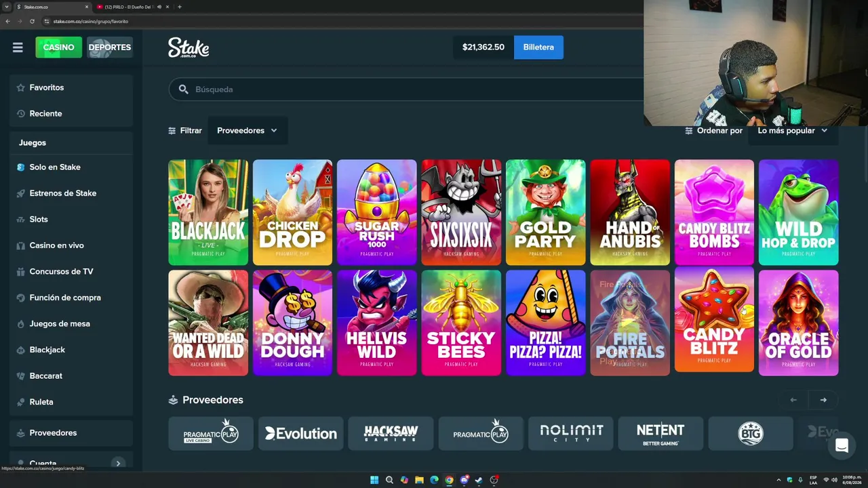The height and width of the screenshot is (488, 868).
Task: Click the Casino en vivo icon
Action: pyautogui.click(x=20, y=245)
